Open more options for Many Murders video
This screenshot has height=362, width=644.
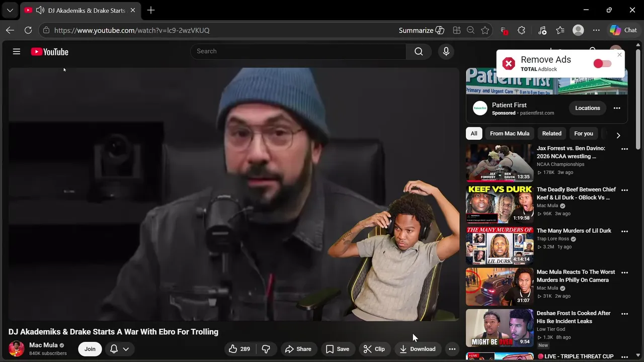pyautogui.click(x=624, y=231)
